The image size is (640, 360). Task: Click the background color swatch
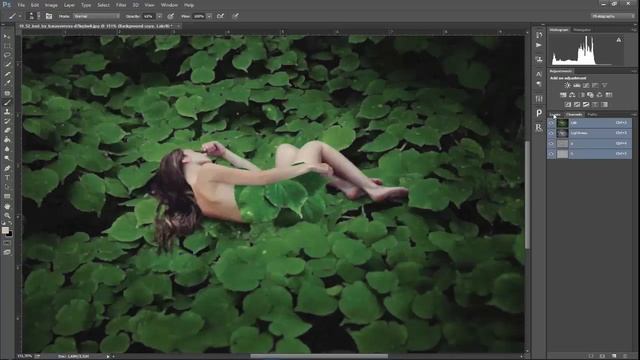[x=9, y=234]
